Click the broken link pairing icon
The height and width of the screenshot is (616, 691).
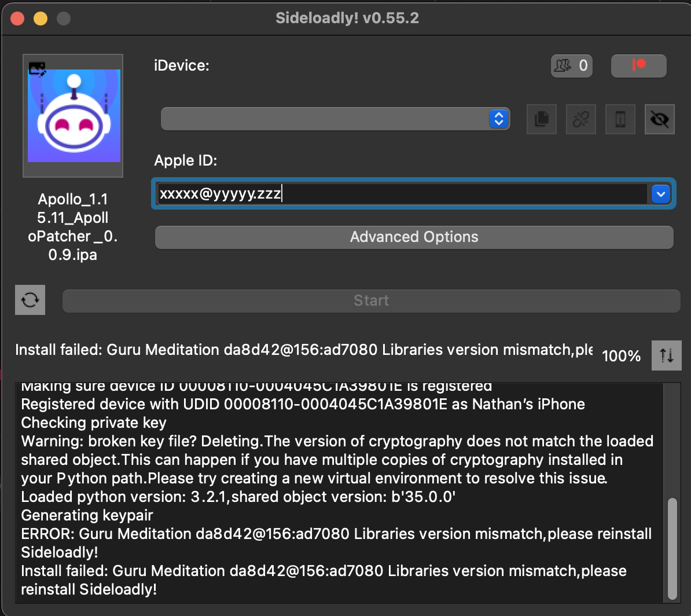tap(581, 119)
